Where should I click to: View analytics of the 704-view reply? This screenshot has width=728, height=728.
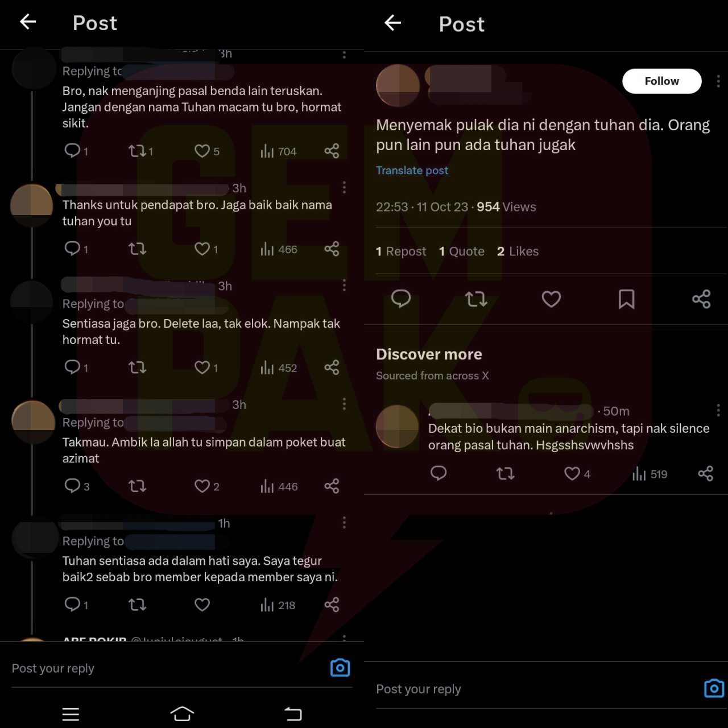[x=278, y=151]
